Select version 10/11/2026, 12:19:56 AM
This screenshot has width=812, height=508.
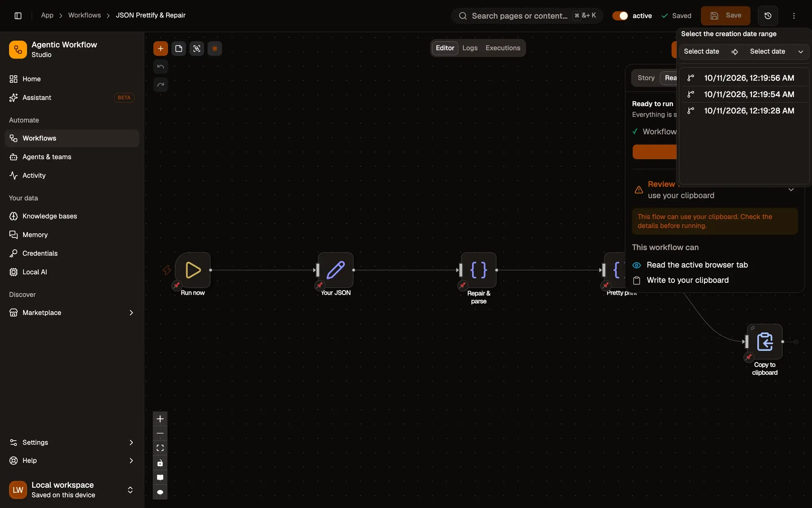744,78
